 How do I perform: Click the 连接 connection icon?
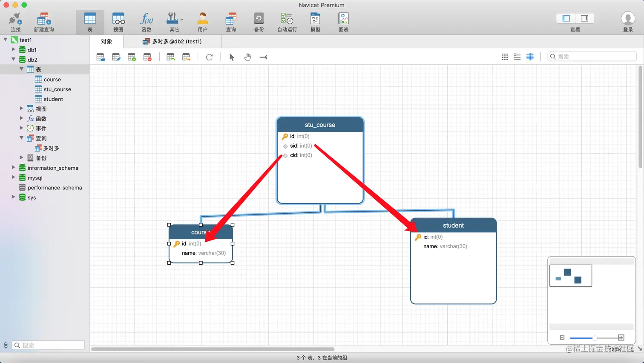coord(15,22)
